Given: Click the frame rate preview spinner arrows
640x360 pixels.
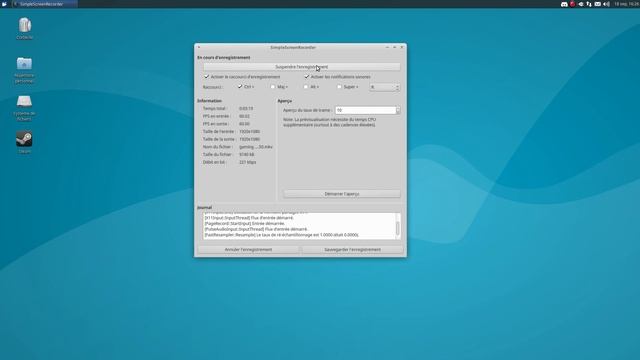Looking at the screenshot, I should (398, 110).
